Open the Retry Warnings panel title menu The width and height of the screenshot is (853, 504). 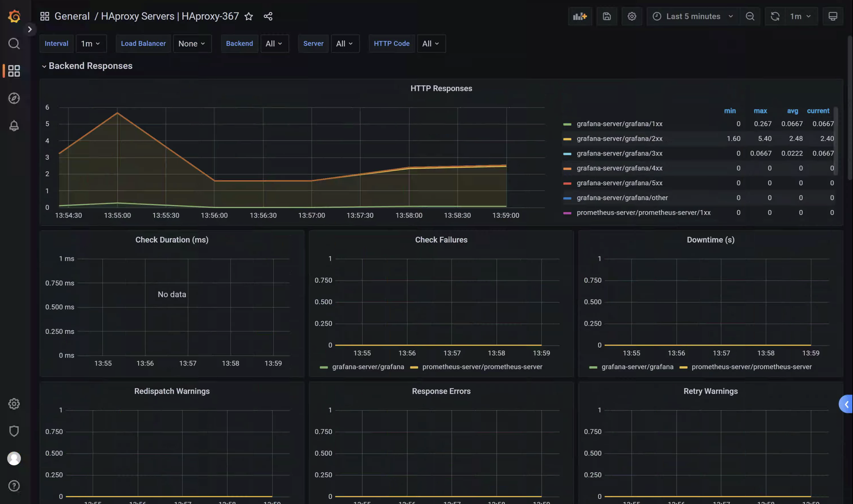(x=711, y=391)
